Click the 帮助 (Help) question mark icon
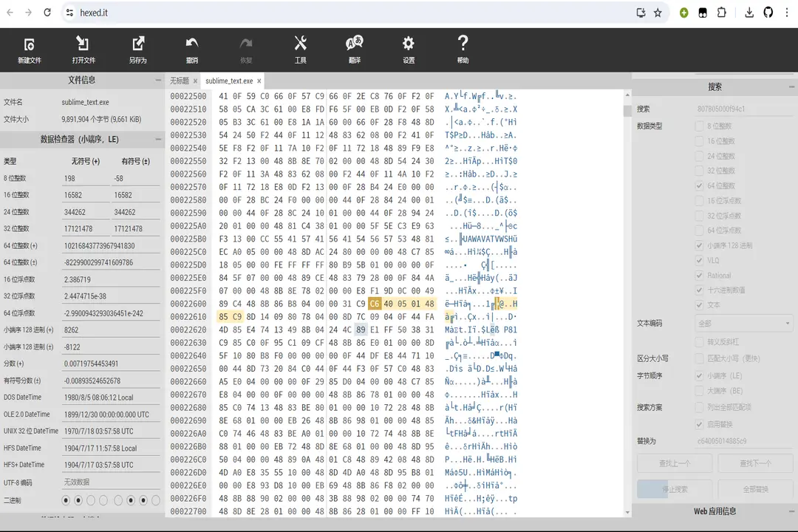Screen dimensions: 798x532 463,50
